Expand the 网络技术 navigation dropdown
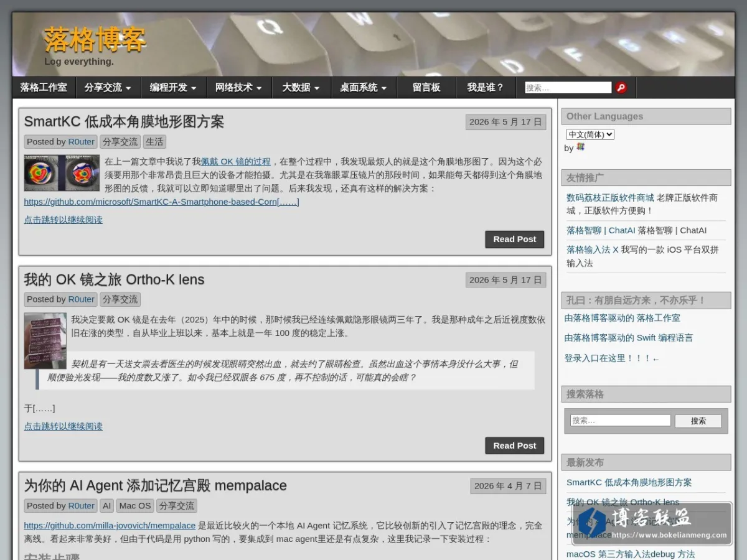Screen dimensions: 747x560 tap(239, 88)
